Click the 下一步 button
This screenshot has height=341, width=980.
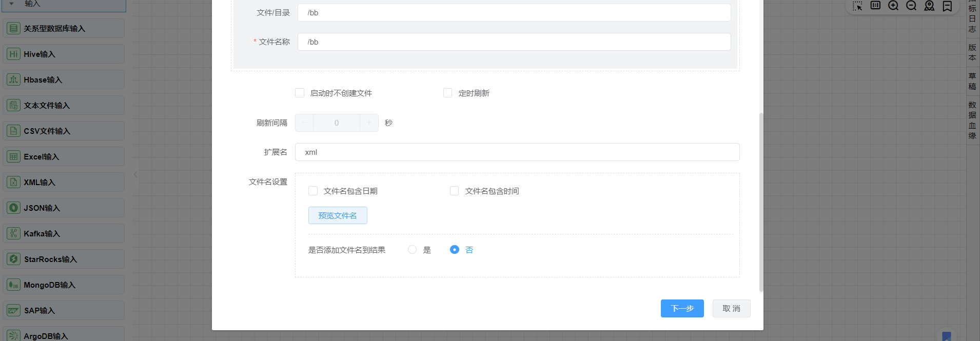pos(682,308)
